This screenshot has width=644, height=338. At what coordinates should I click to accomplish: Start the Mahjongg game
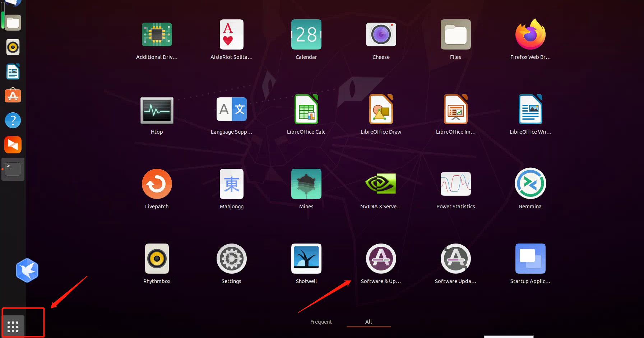pos(232,184)
